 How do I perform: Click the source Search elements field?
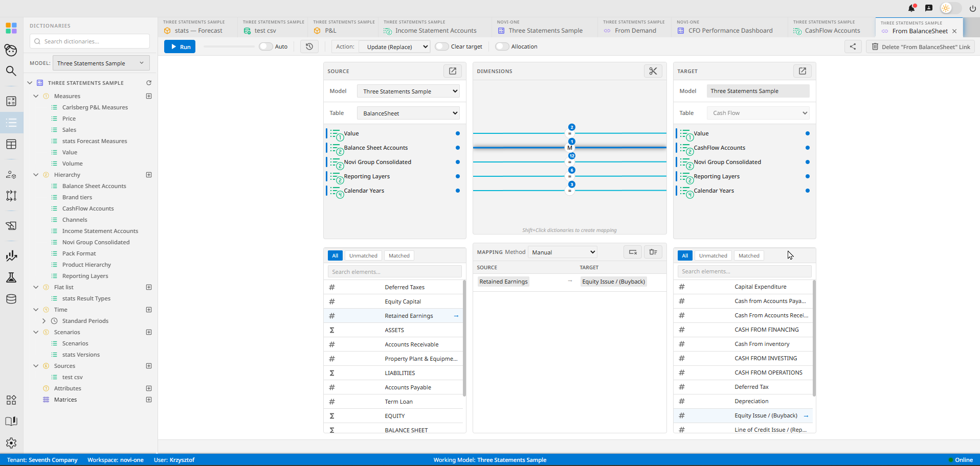coord(394,272)
